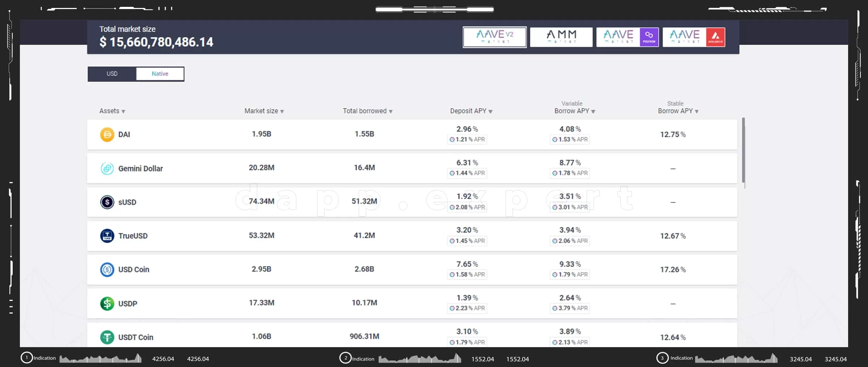Click USDP market size 17.33M
Screen dimensions: 868x367
coord(261,303)
